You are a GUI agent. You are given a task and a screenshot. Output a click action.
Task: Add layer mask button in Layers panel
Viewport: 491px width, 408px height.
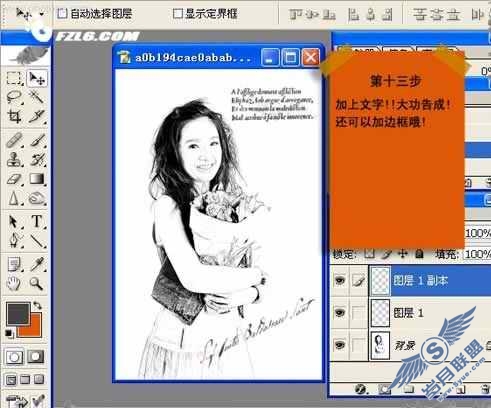[x=384, y=389]
